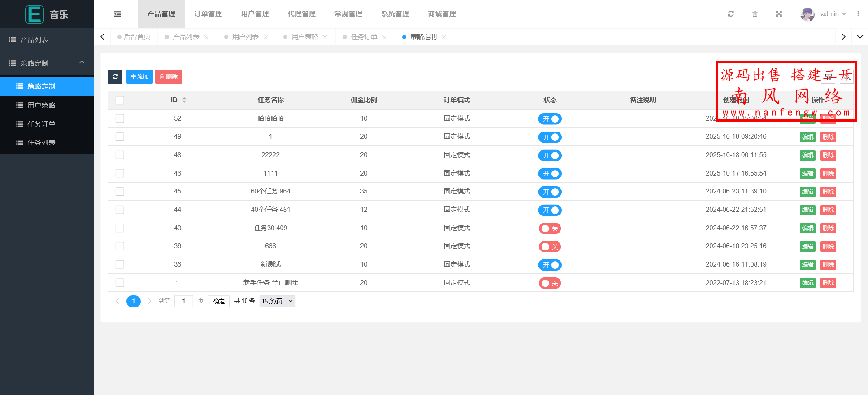The width and height of the screenshot is (868, 395).
Task: Click the refresh icon in the top header
Action: point(731,14)
